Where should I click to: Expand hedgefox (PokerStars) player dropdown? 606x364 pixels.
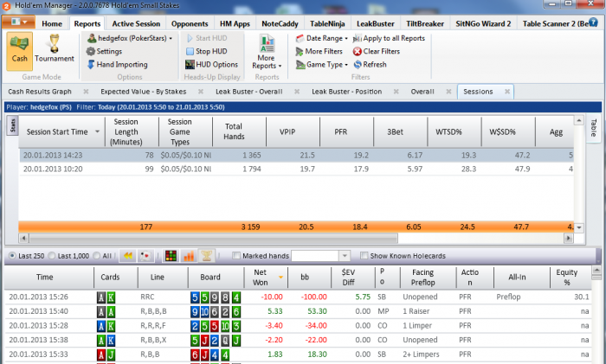171,39
